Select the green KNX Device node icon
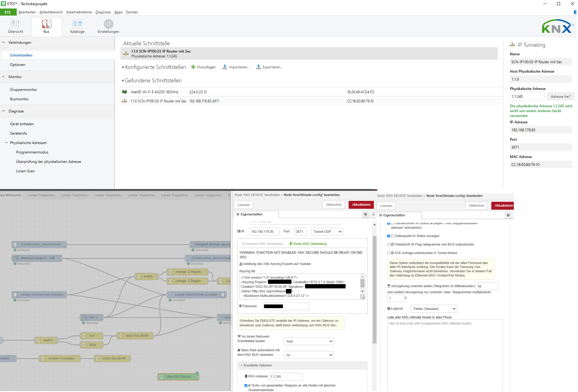The image size is (578, 392). 162,377
